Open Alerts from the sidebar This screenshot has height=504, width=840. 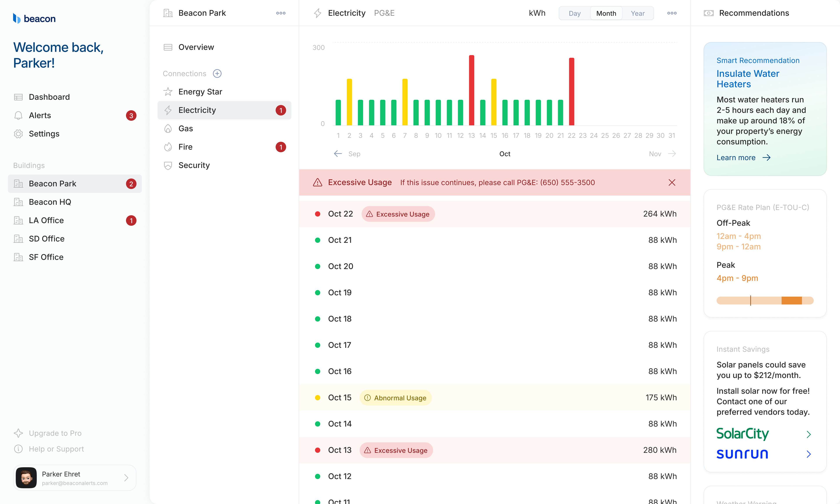coord(75,115)
